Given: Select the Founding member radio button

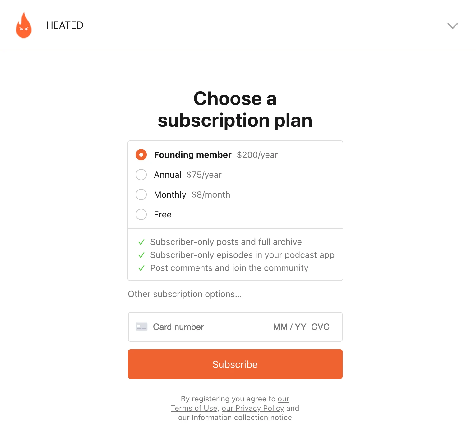Looking at the screenshot, I should [x=141, y=155].
